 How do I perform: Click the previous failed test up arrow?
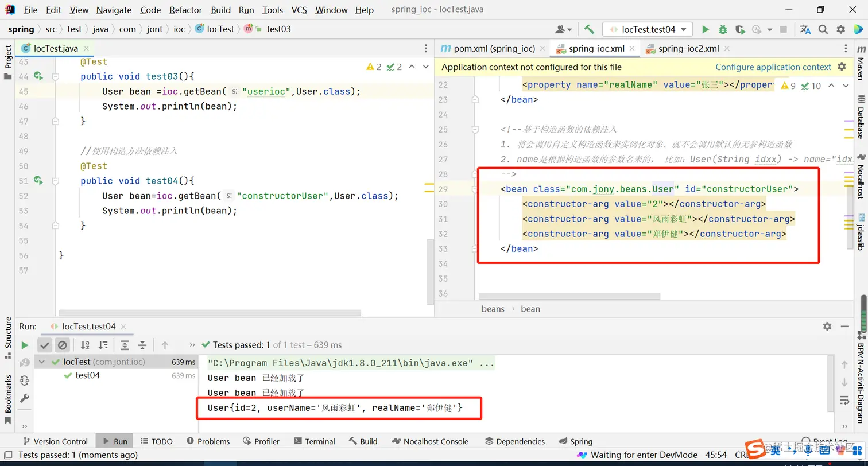(x=165, y=345)
